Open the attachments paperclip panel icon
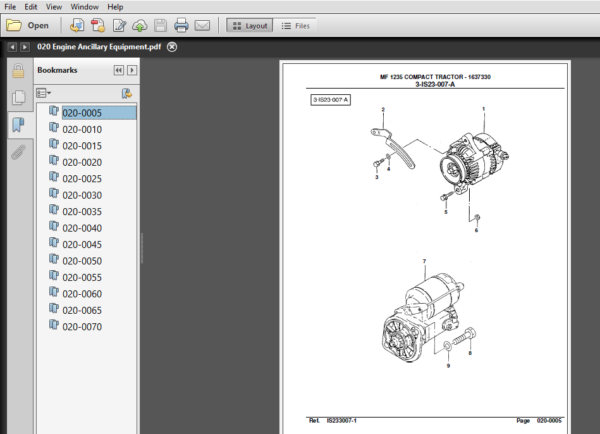Image resolution: width=600 pixels, height=434 pixels. [x=18, y=152]
